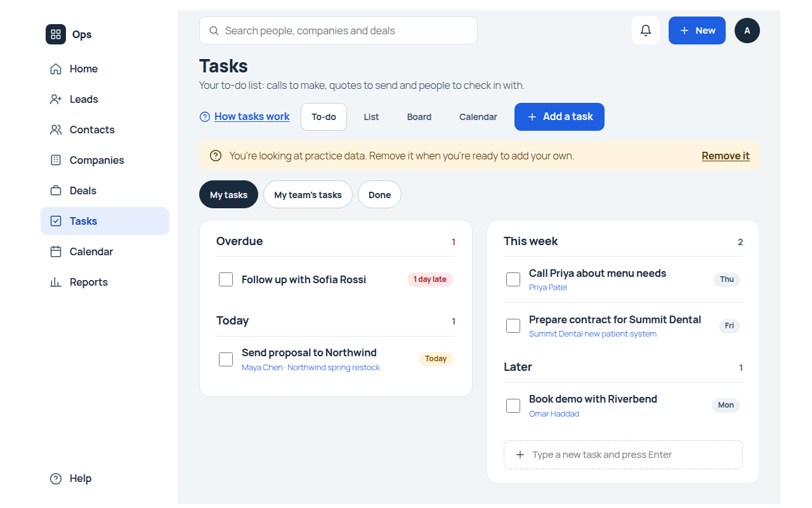812x508 pixels.
Task: Open Summit Dental new patient system link
Action: (593, 334)
